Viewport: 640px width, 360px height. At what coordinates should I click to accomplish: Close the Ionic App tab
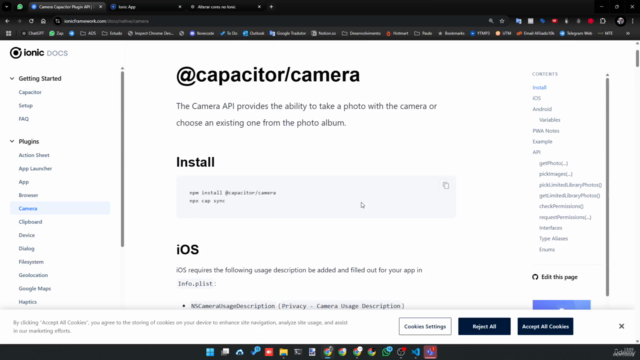(180, 7)
